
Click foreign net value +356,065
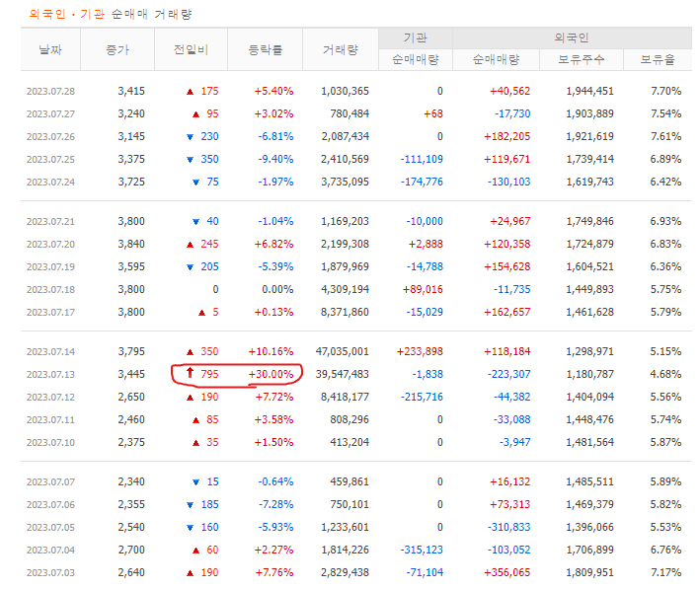[x=507, y=572]
